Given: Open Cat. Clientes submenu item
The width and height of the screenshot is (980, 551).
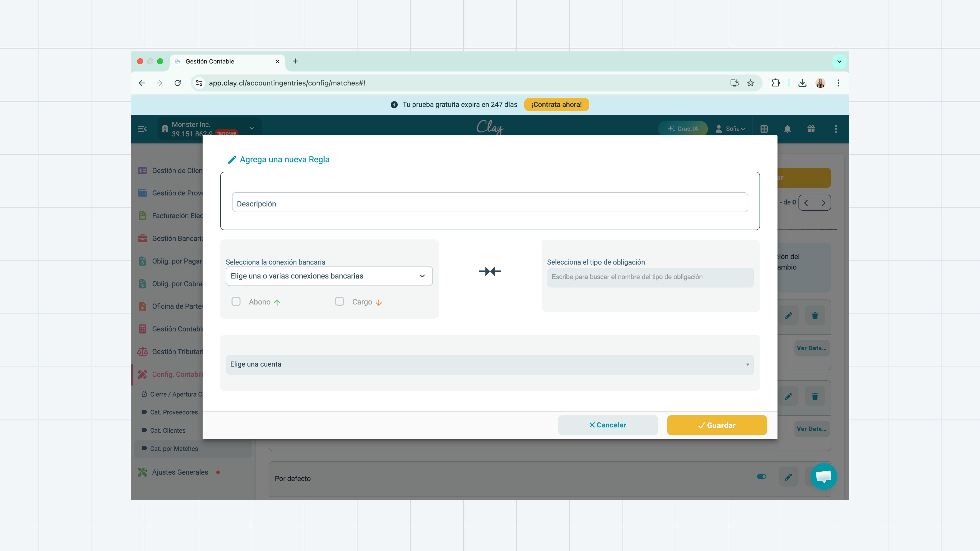Looking at the screenshot, I should pyautogui.click(x=164, y=430).
